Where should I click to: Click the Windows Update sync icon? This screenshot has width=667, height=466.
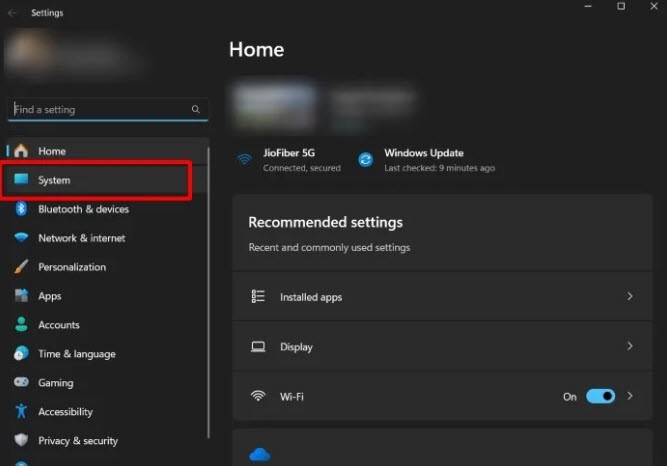[365, 160]
